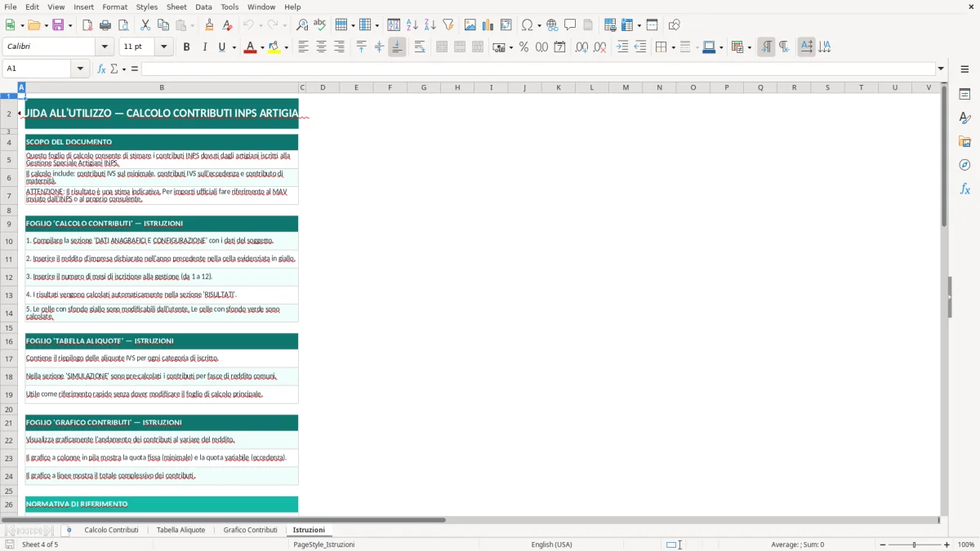Toggle Bold formatting
The height and width of the screenshot is (551, 980).
186,47
